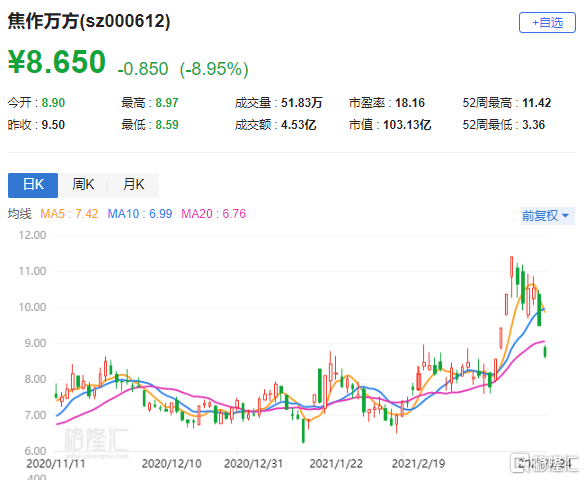The image size is (585, 480).
Task: Click the 10.00 price axis label
Action: tap(32, 307)
